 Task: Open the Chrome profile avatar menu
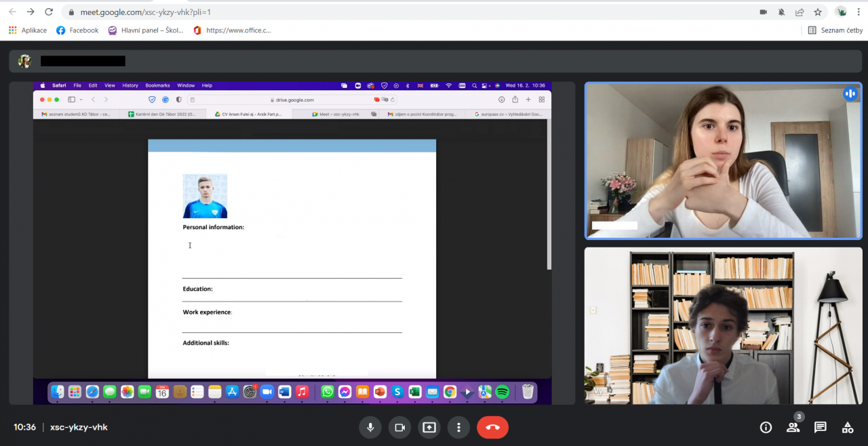click(841, 12)
